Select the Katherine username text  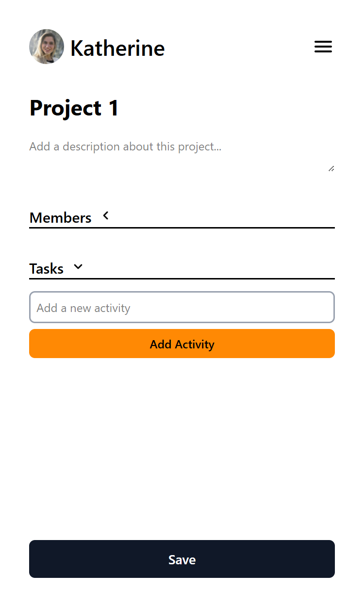click(117, 48)
